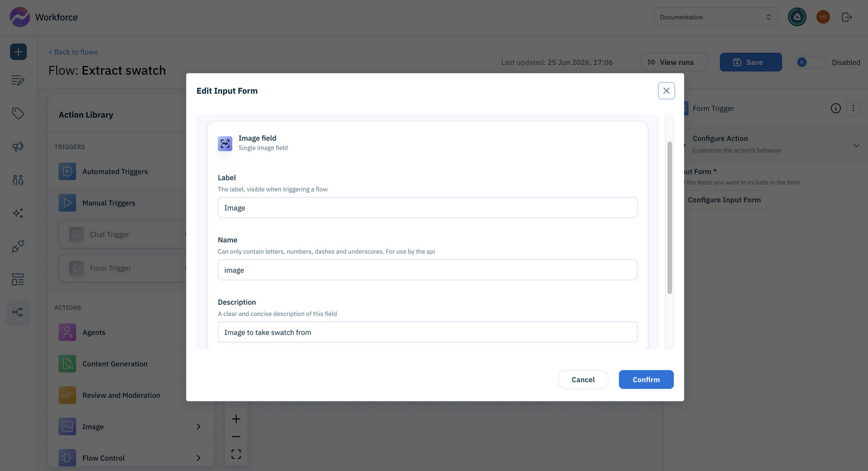
Task: Confirm the Edit Input Form dialog
Action: tap(646, 380)
